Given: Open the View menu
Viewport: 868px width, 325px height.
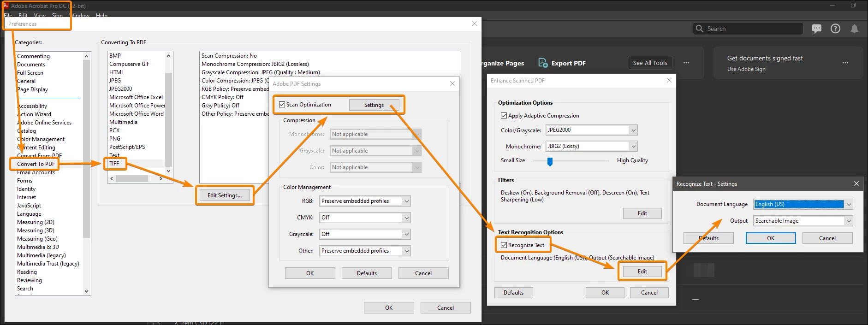Looking at the screenshot, I should pyautogui.click(x=40, y=15).
